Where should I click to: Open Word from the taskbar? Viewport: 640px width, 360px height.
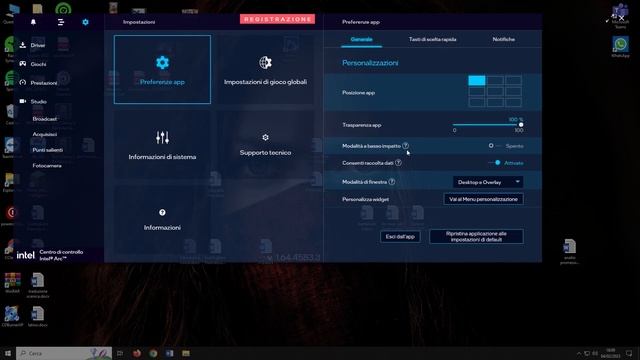pos(169,353)
